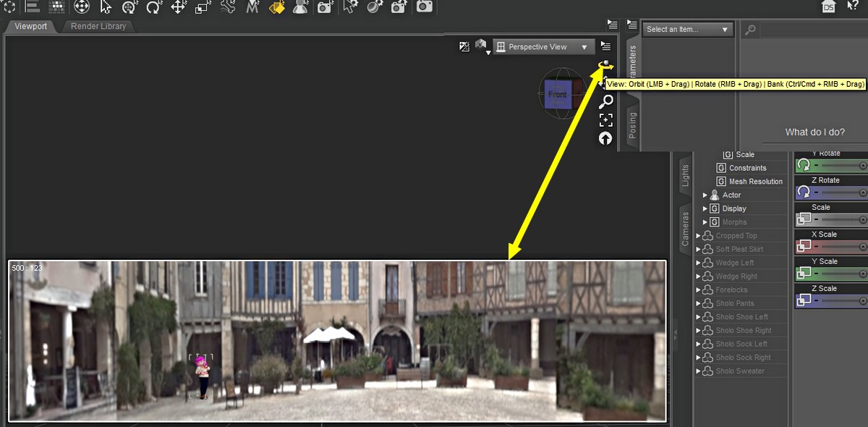Image resolution: width=868 pixels, height=427 pixels.
Task: Open the Perspective View dropdown
Action: tap(544, 47)
